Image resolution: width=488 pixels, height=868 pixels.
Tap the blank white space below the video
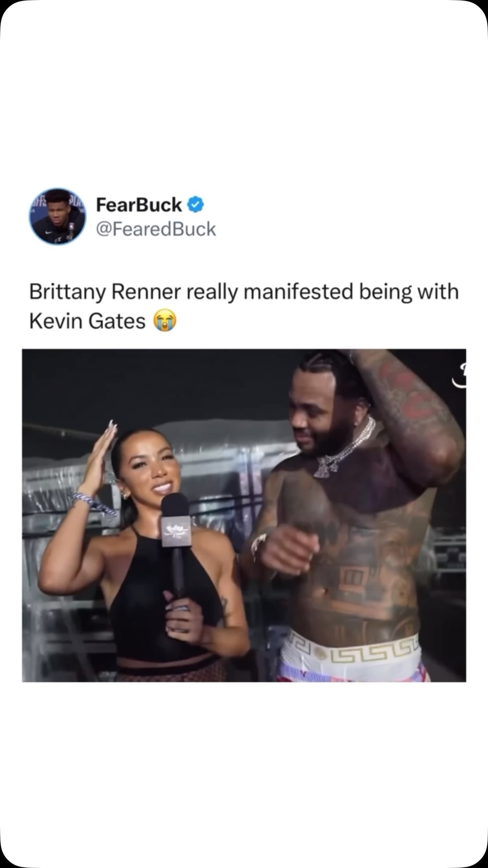(x=244, y=769)
